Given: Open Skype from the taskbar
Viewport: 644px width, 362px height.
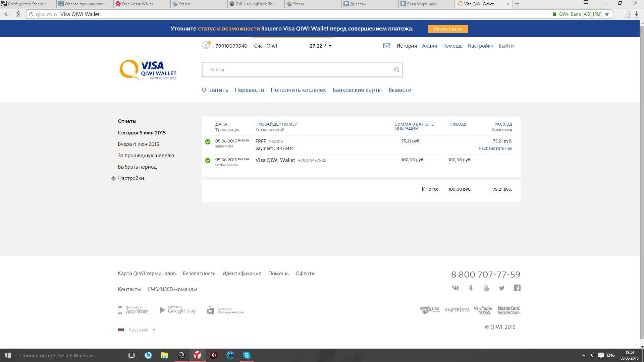Looking at the screenshot, I should pos(247,355).
